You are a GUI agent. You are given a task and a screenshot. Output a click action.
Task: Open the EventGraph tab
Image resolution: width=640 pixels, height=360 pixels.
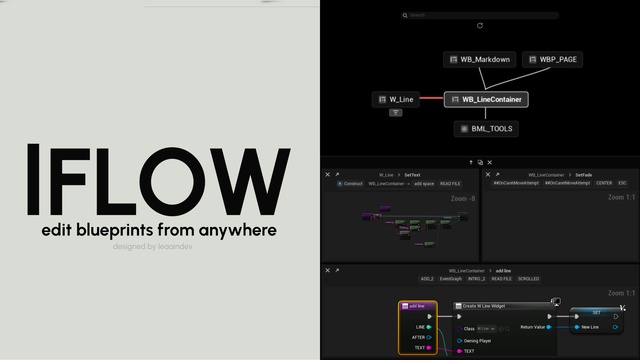pos(451,279)
